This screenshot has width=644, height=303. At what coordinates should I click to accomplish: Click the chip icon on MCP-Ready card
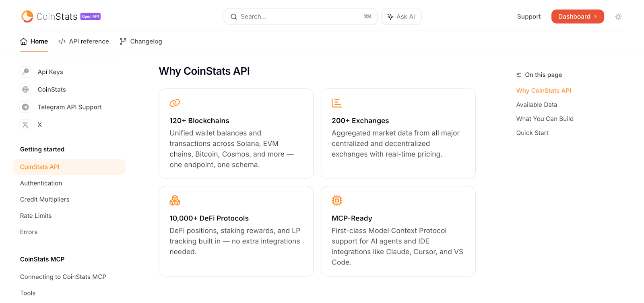[x=337, y=200]
